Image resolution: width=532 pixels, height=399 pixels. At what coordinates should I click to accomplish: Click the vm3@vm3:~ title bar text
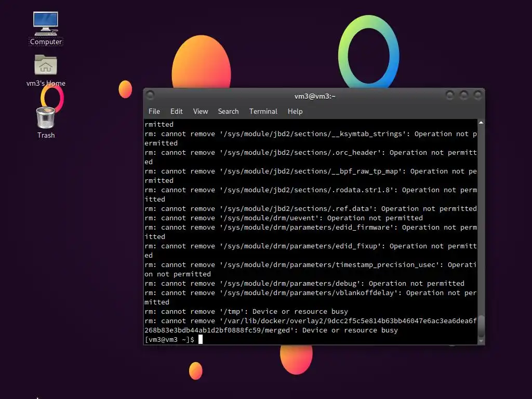click(x=315, y=96)
